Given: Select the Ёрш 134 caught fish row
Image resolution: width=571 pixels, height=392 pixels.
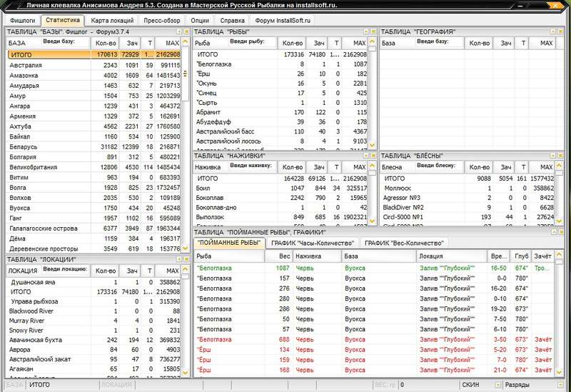Looking at the screenshot, I should [374, 350].
